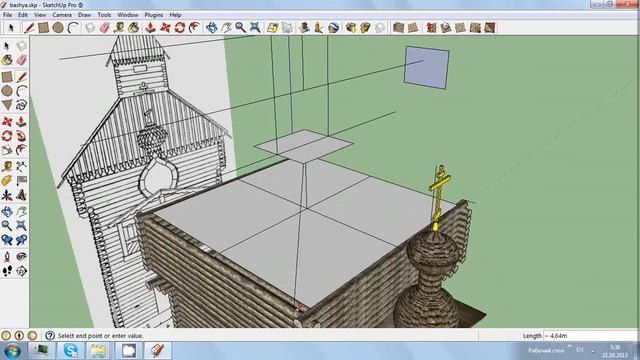Image resolution: width=640 pixels, height=360 pixels.
Task: Pick Paint Bucket in left tool set
Action: tap(7, 60)
